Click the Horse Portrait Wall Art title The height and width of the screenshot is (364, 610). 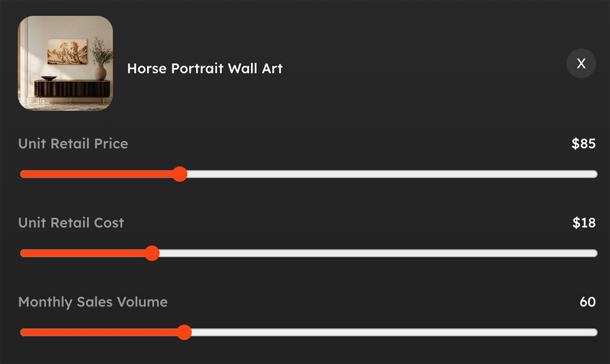click(205, 69)
